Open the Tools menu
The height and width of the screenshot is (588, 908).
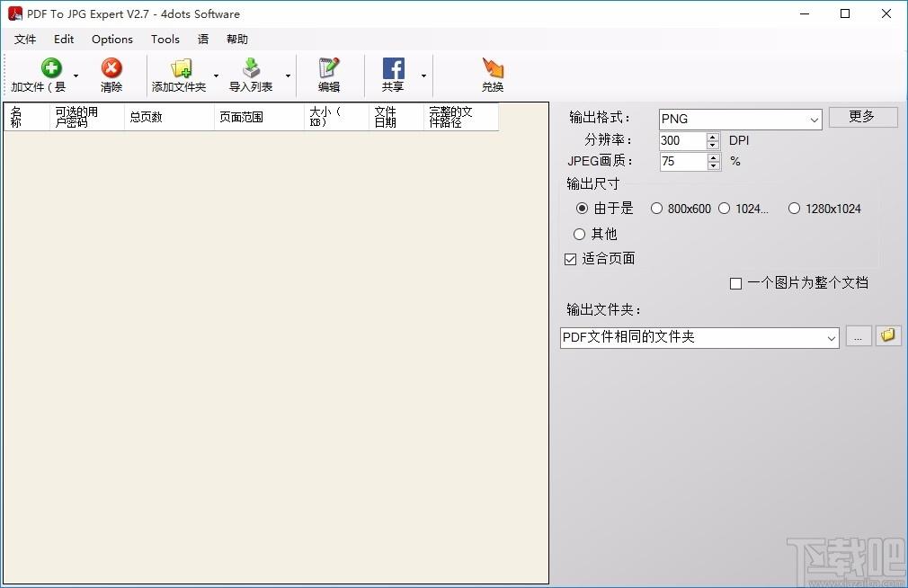[x=165, y=40]
